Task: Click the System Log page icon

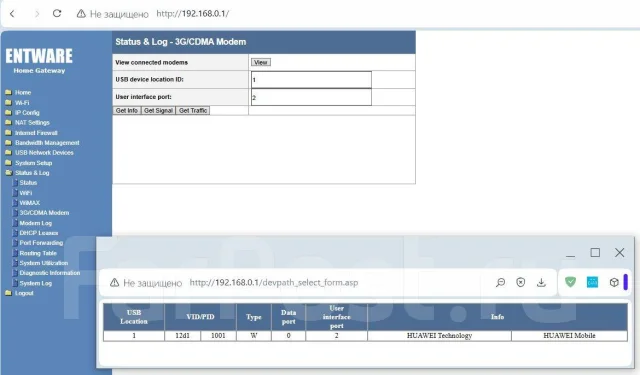Action: (x=15, y=283)
